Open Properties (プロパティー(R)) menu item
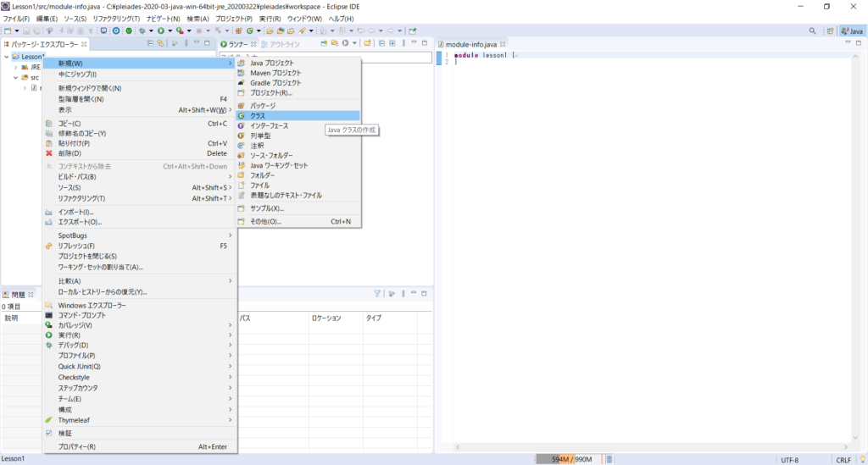This screenshot has height=465, width=868. pos(140,446)
